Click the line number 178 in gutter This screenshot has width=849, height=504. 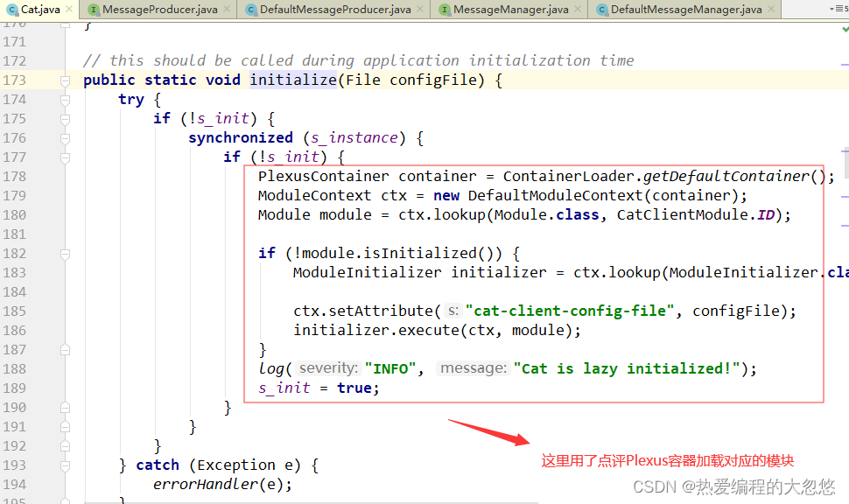15,177
